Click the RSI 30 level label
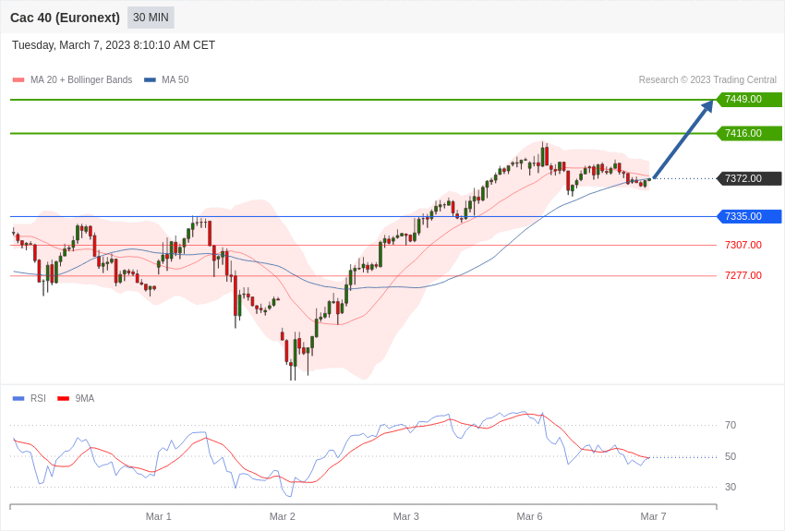This screenshot has height=532, width=785. 731,487
